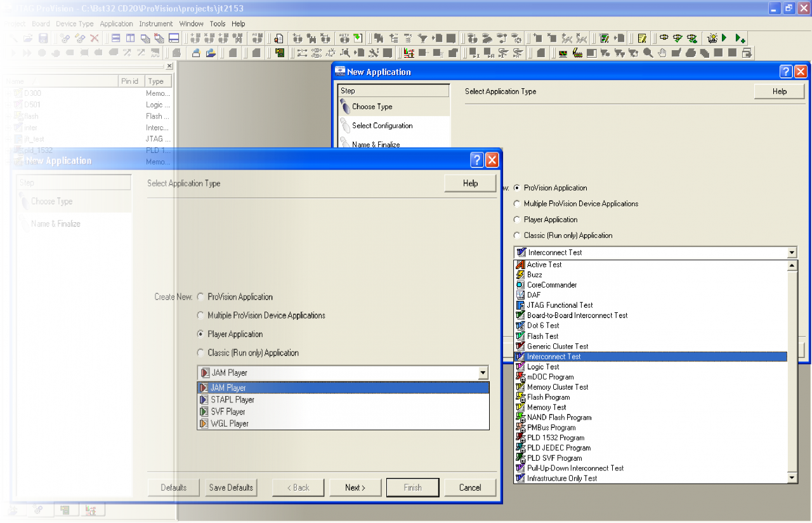Cancel the front New Application dialog
The height and width of the screenshot is (523, 812).
pos(470,487)
